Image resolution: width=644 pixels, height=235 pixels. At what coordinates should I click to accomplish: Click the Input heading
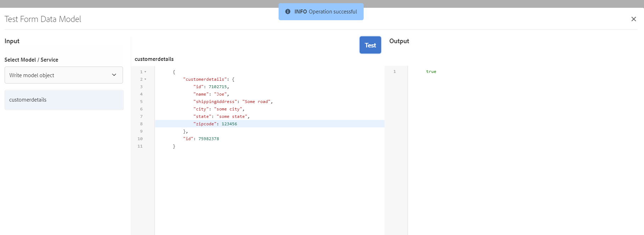pyautogui.click(x=12, y=41)
